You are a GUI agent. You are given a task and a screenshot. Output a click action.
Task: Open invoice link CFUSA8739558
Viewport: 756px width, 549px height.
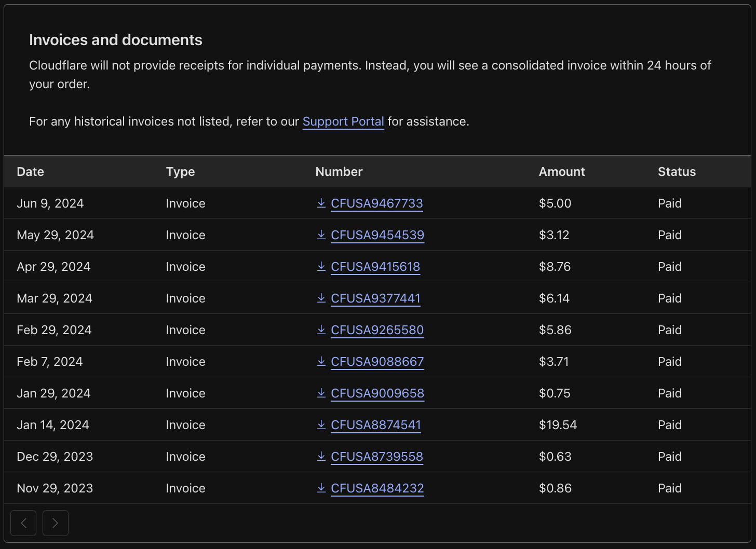pos(376,457)
